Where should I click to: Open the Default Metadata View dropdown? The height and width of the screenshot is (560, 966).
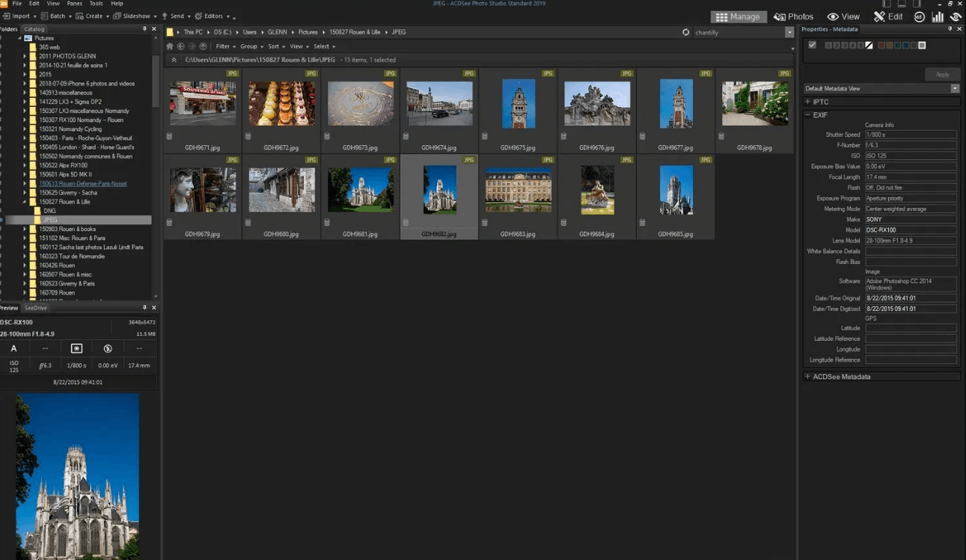(x=955, y=88)
